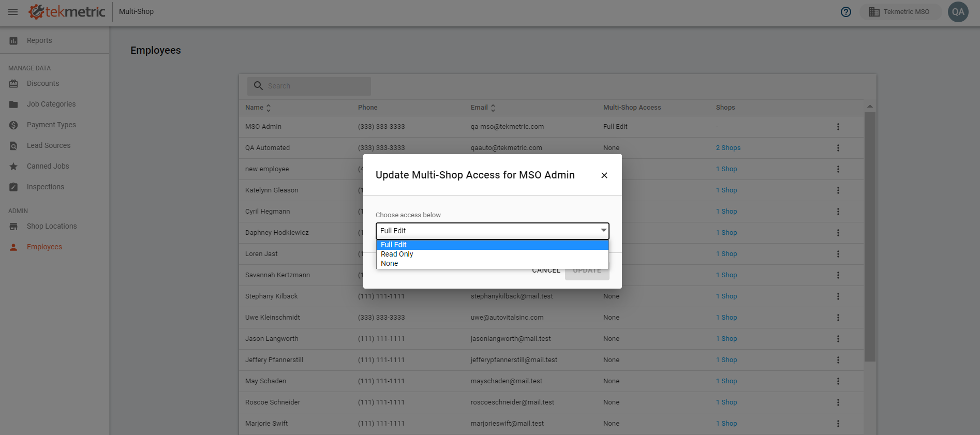Image resolution: width=980 pixels, height=435 pixels.
Task: Click the qa-mso@tekmetric.com email cell
Action: click(507, 127)
